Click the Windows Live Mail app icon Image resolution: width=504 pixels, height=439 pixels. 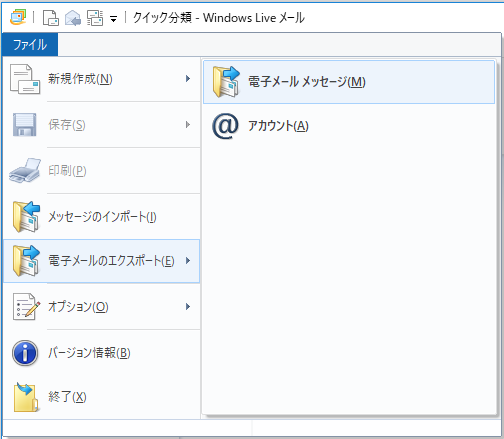18,17
